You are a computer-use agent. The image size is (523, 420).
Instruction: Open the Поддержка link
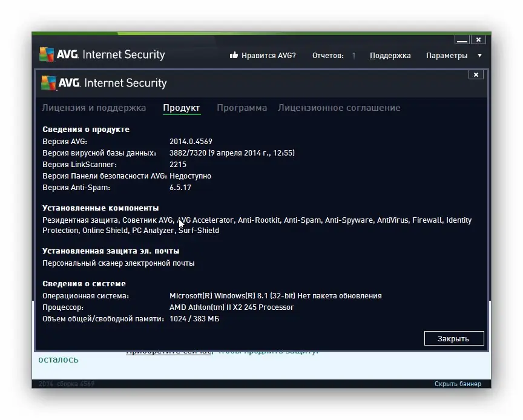(390, 56)
